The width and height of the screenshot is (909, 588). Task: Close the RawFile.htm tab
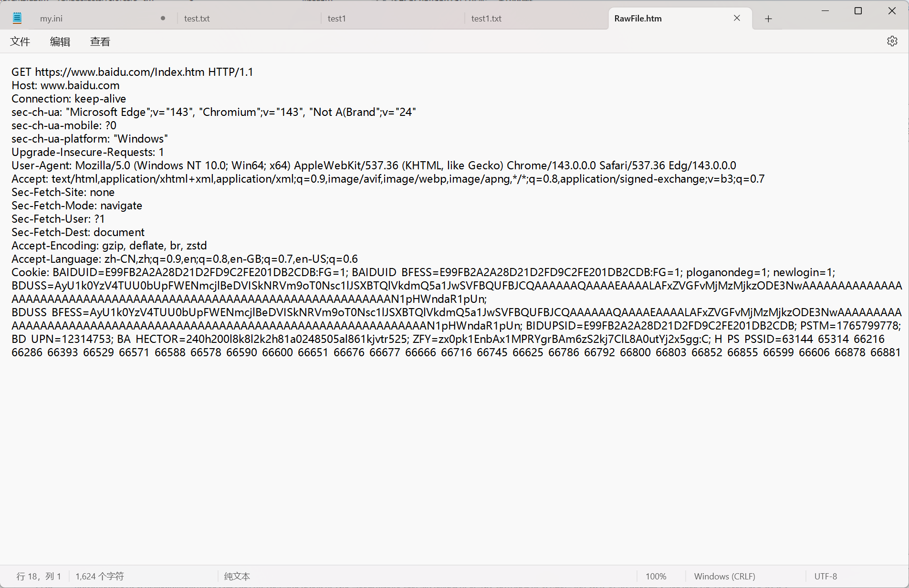pos(737,18)
